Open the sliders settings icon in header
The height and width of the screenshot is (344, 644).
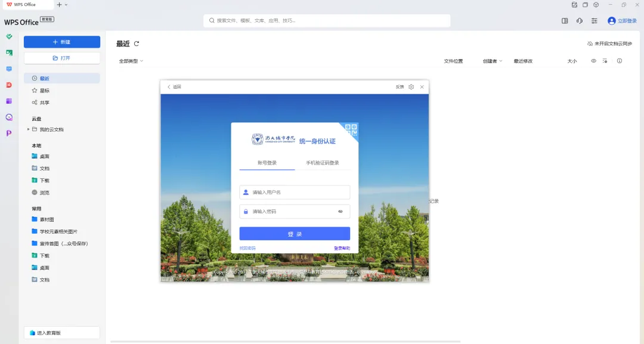(595, 20)
